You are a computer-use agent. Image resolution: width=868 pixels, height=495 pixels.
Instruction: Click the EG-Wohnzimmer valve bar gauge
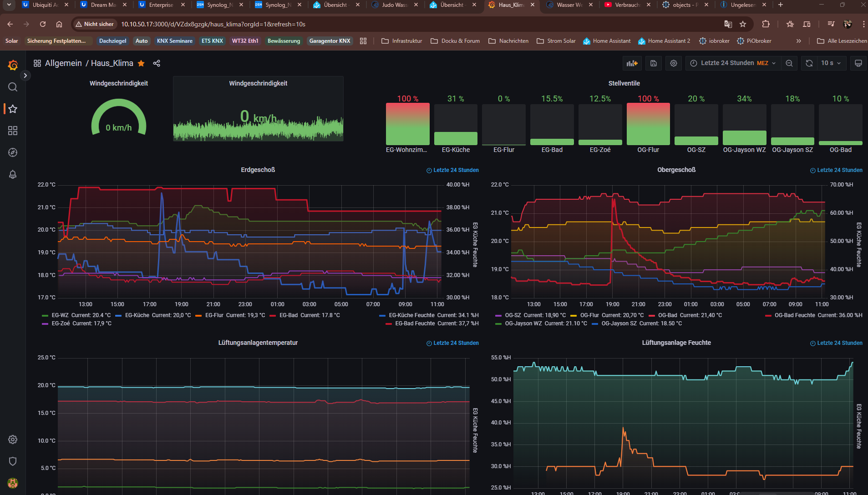[x=407, y=124]
